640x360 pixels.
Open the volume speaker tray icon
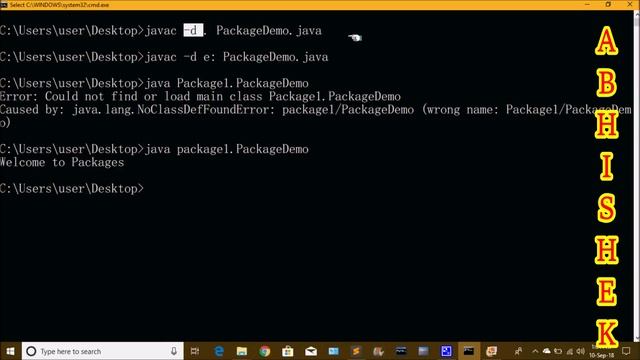click(x=580, y=351)
